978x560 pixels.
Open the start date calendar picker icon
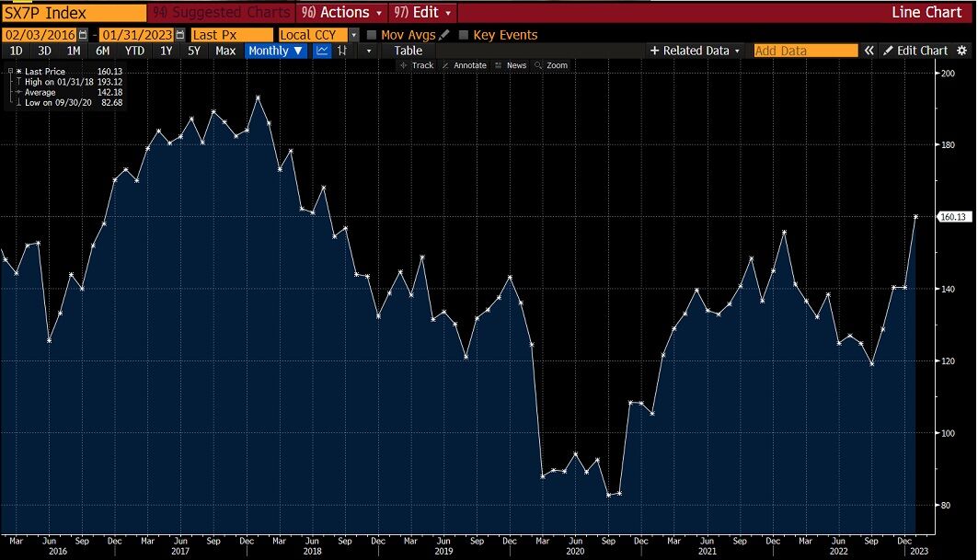pos(83,35)
